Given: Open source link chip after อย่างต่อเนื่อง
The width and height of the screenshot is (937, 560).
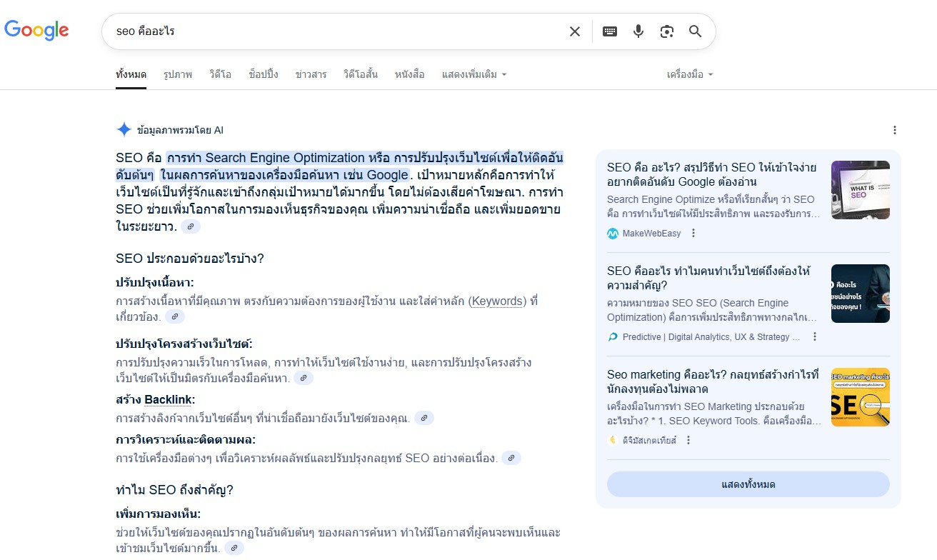Looking at the screenshot, I should click(x=511, y=458).
